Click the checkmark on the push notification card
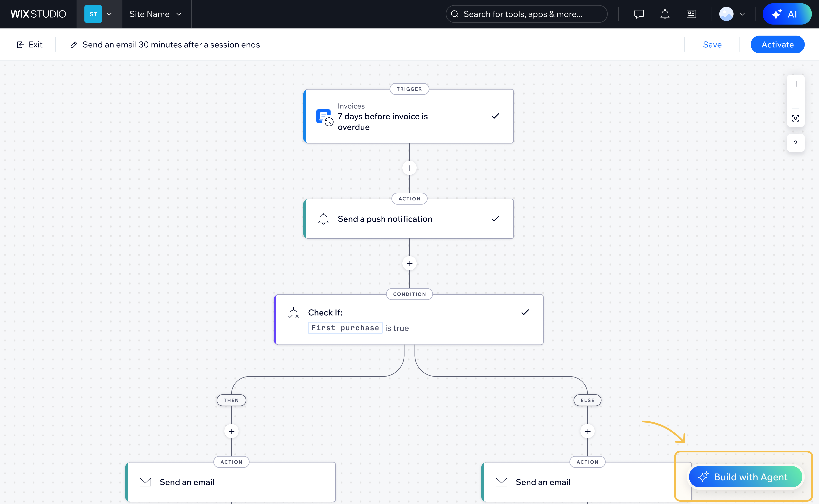This screenshot has height=504, width=819. pos(495,219)
